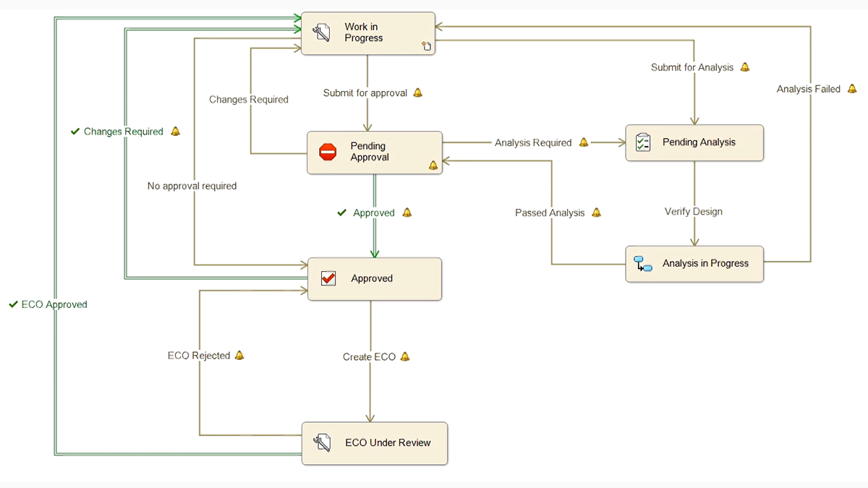Click the Verify Design transition label
This screenshot has width=868, height=488.
pyautogui.click(x=694, y=212)
